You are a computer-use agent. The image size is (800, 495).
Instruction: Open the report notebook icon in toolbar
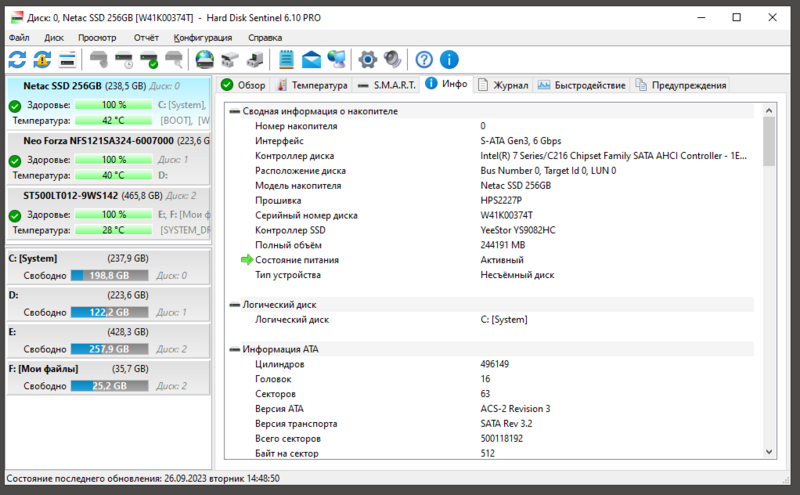[x=286, y=59]
